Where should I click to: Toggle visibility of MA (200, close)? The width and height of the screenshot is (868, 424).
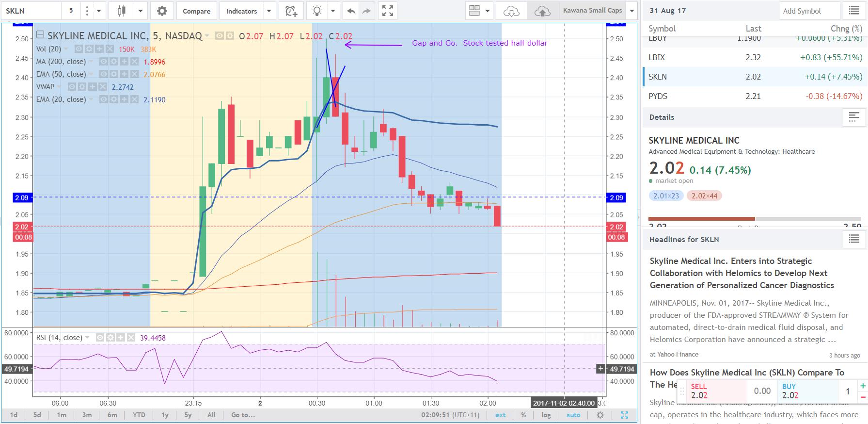103,62
